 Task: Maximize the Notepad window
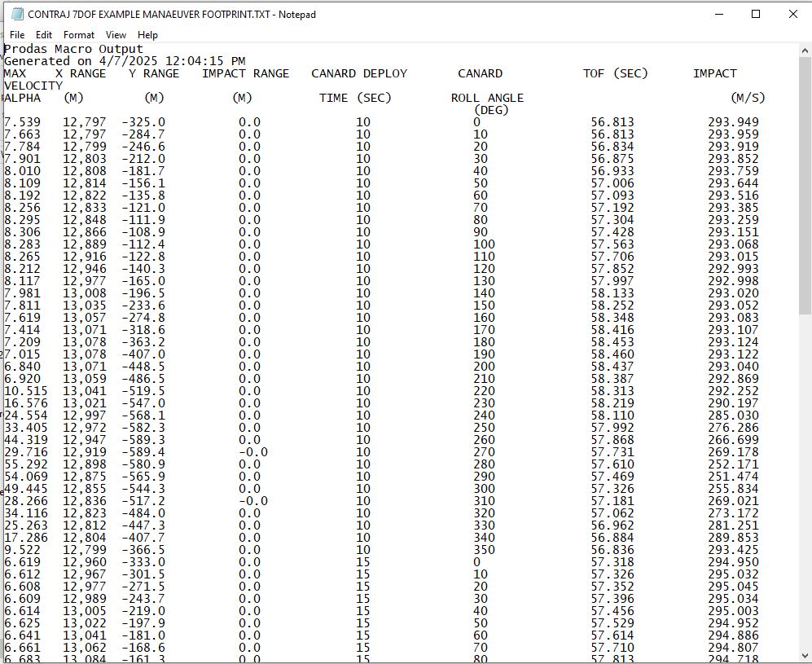[x=756, y=14]
